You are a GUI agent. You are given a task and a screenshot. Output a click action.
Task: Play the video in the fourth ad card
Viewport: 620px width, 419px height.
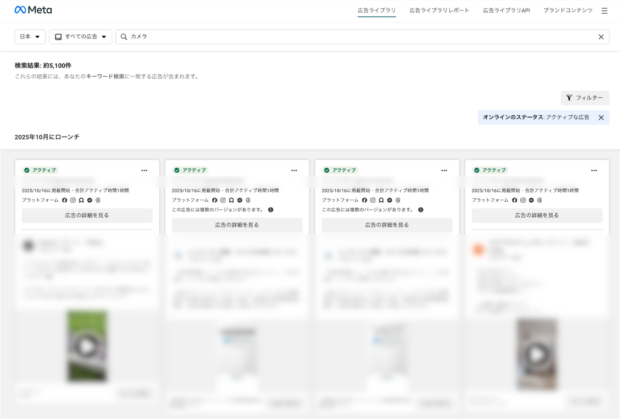pyautogui.click(x=537, y=354)
